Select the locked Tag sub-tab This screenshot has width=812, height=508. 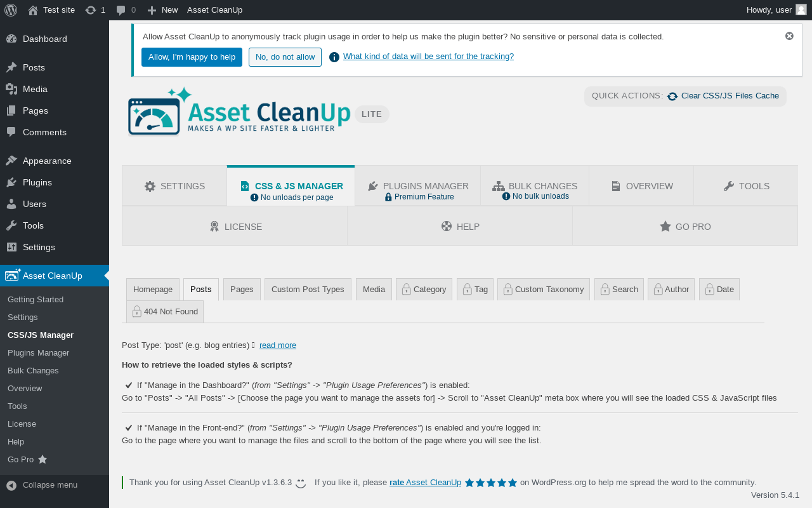pyautogui.click(x=475, y=290)
